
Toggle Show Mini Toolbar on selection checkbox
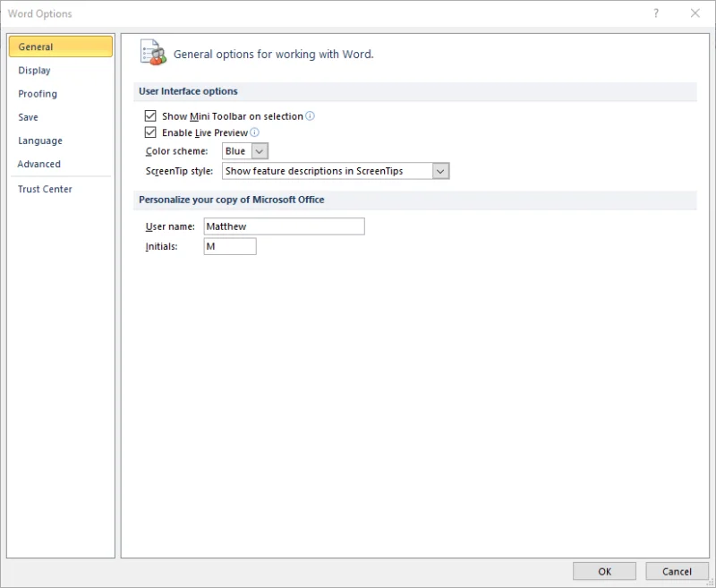[150, 116]
